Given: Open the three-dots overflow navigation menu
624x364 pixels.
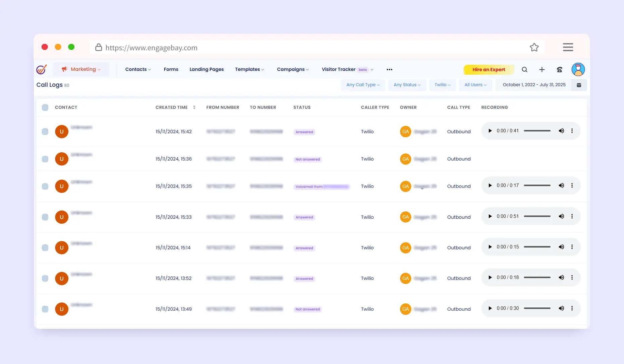Looking at the screenshot, I should (389, 70).
